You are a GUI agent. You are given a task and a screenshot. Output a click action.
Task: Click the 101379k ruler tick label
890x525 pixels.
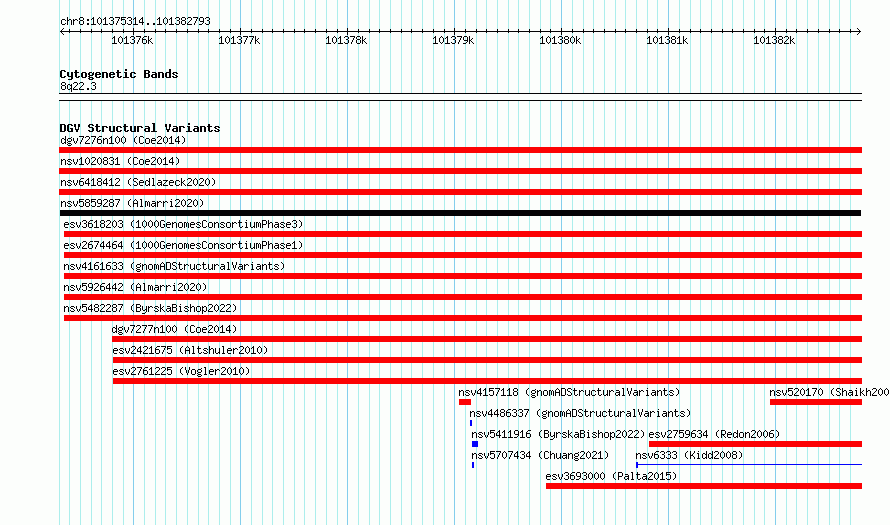click(x=453, y=40)
